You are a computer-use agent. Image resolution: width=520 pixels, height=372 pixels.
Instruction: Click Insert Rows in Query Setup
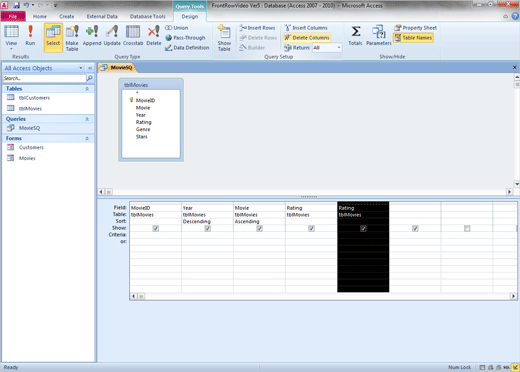(x=258, y=28)
